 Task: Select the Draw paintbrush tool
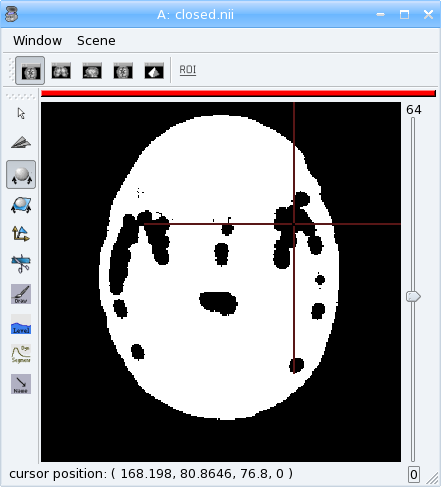[x=21, y=294]
